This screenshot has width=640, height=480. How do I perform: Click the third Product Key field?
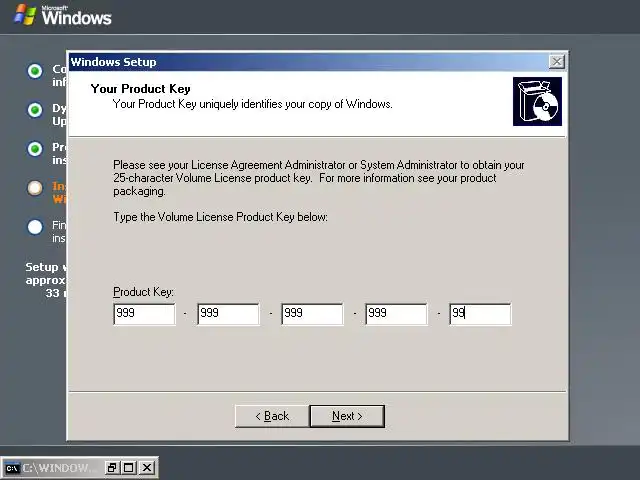click(312, 314)
